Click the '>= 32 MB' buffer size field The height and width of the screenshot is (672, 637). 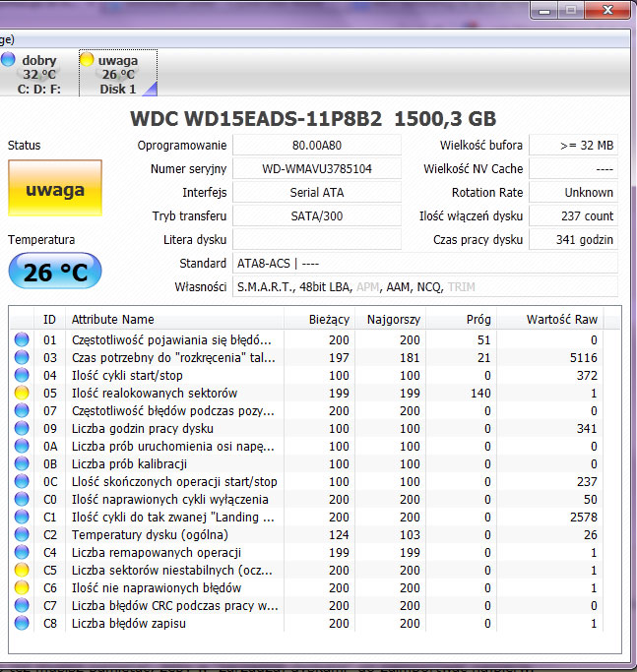click(573, 146)
